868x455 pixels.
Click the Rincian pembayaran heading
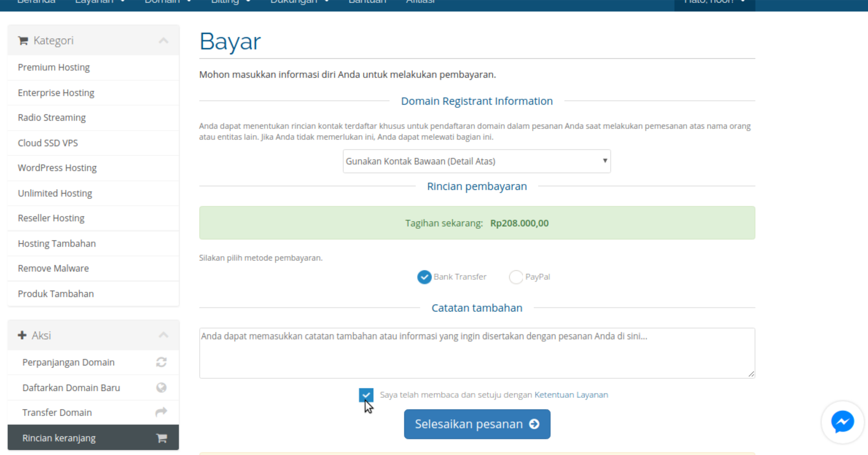pyautogui.click(x=477, y=186)
